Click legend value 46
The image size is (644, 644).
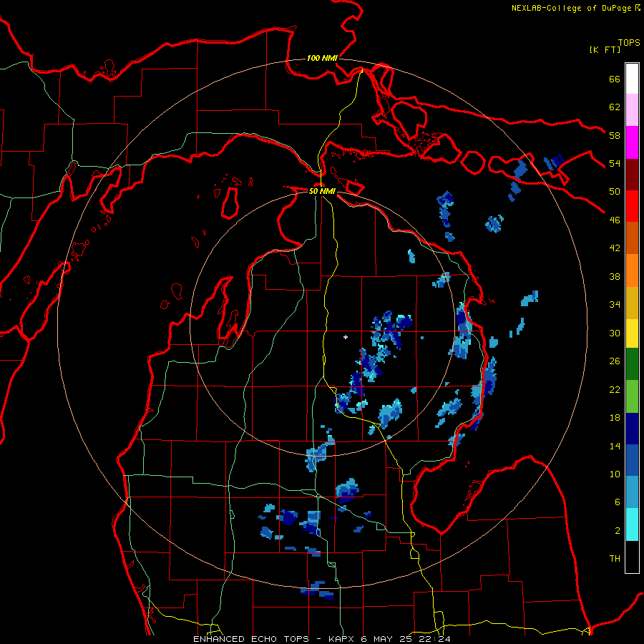point(615,220)
